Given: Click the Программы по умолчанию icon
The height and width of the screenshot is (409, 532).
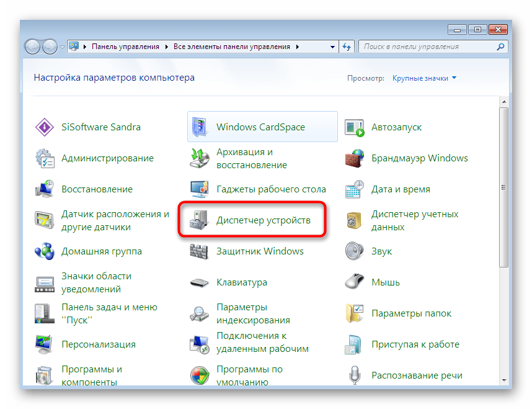Looking at the screenshot, I should (200, 375).
